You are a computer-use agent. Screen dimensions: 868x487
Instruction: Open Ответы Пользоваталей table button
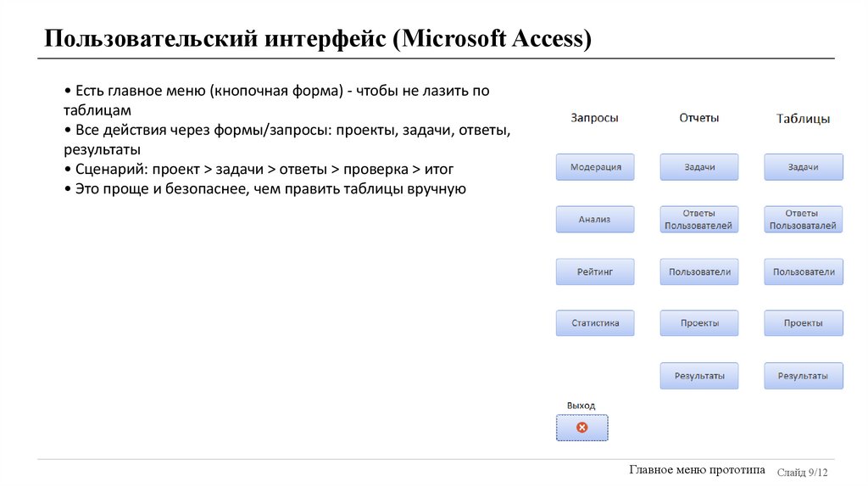[x=804, y=220]
